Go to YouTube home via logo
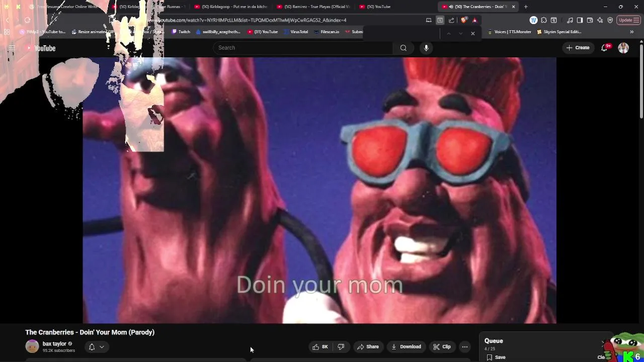This screenshot has width=644, height=362. pos(41,48)
